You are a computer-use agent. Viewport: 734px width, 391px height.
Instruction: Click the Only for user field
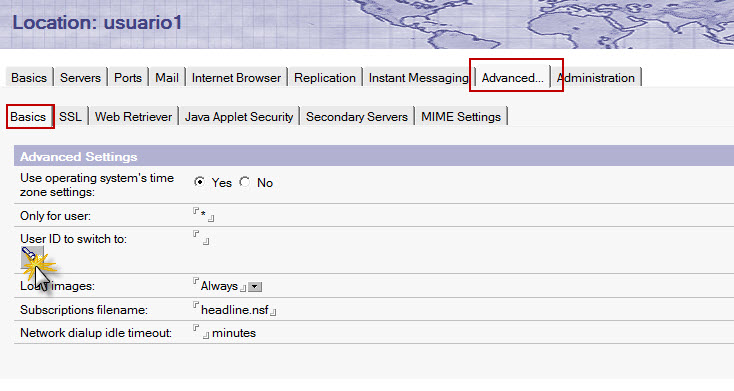pyautogui.click(x=204, y=215)
